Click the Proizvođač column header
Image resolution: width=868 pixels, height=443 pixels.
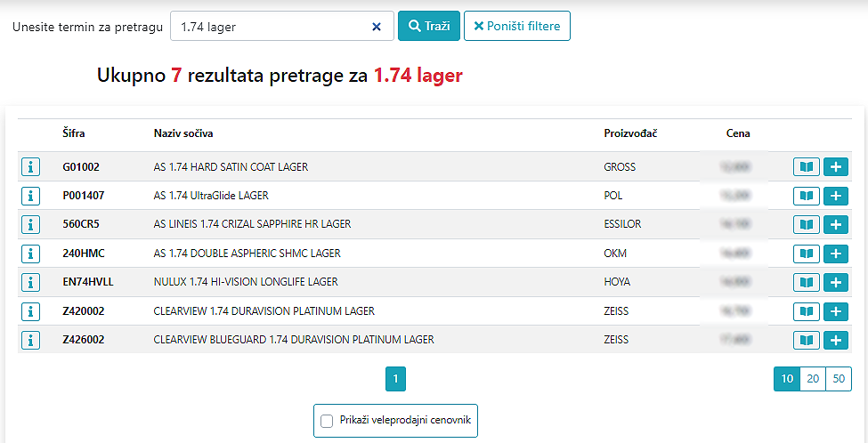point(630,133)
